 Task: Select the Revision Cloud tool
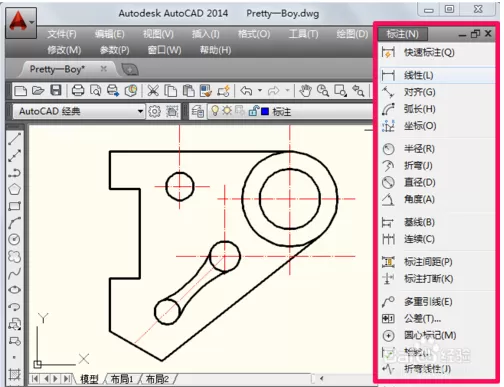14,256
